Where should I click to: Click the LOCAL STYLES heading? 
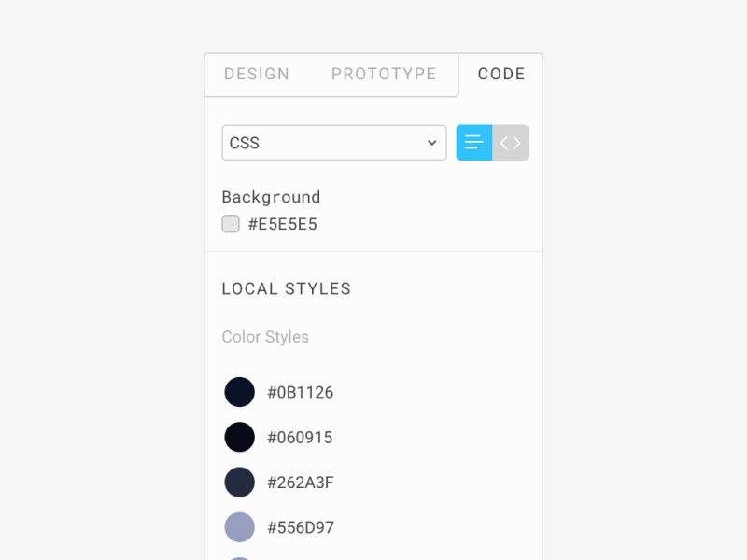286,288
